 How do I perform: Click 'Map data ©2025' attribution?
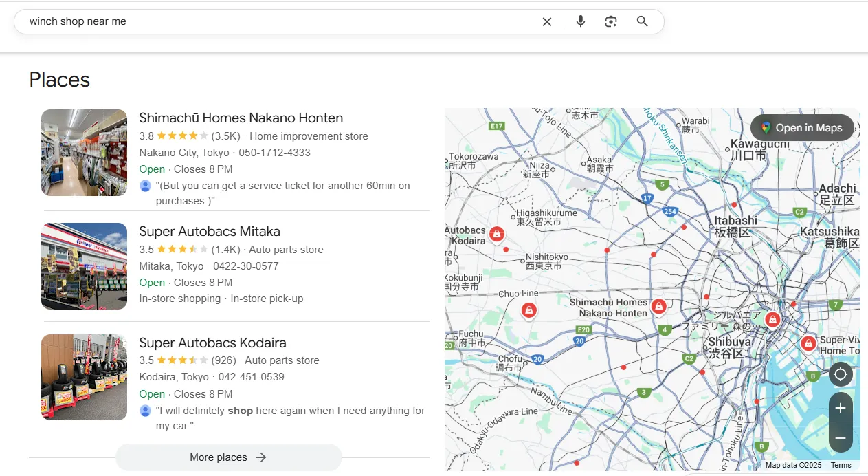(x=793, y=466)
